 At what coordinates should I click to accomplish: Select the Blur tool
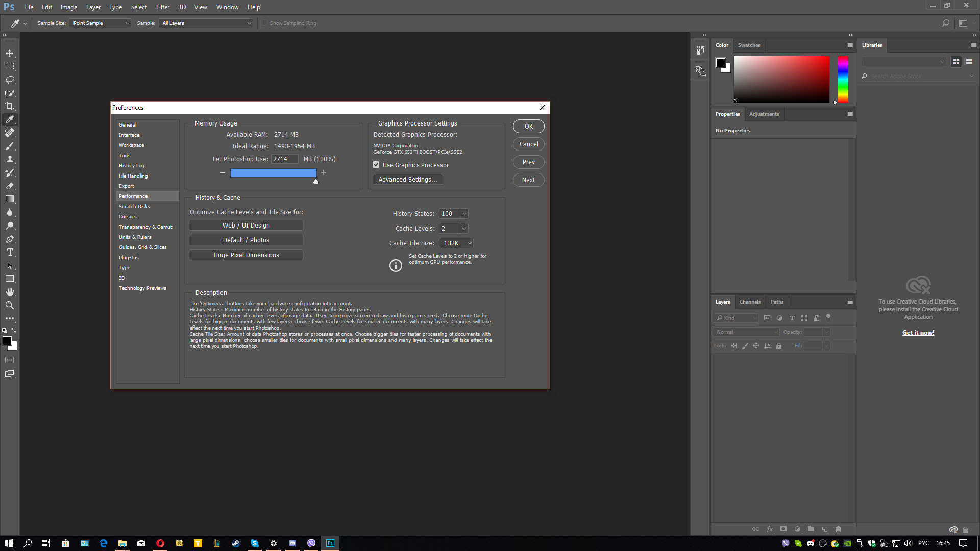[x=10, y=212]
